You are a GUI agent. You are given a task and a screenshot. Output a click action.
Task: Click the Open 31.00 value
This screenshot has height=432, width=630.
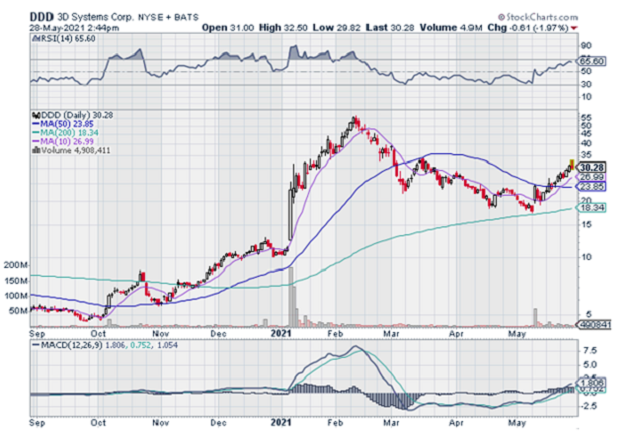pyautogui.click(x=228, y=28)
